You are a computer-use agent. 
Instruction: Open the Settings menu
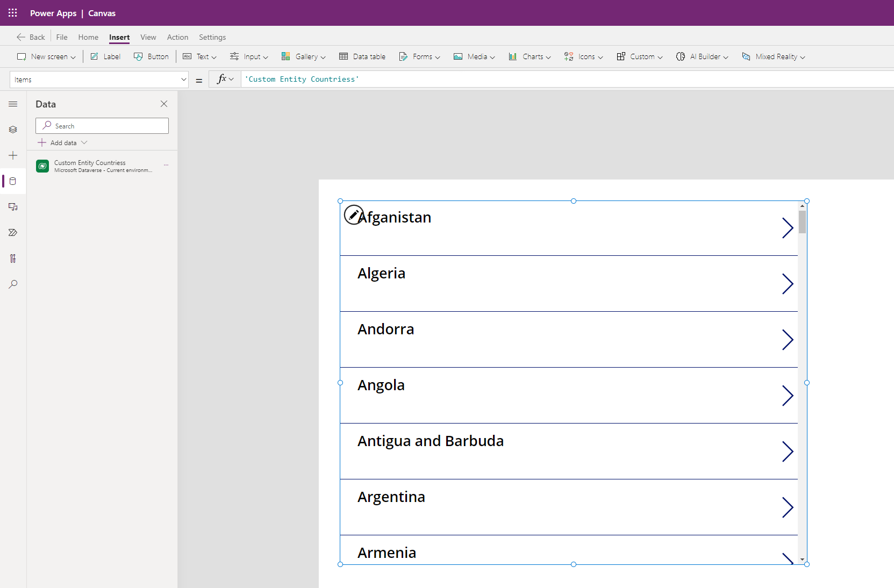(x=212, y=37)
